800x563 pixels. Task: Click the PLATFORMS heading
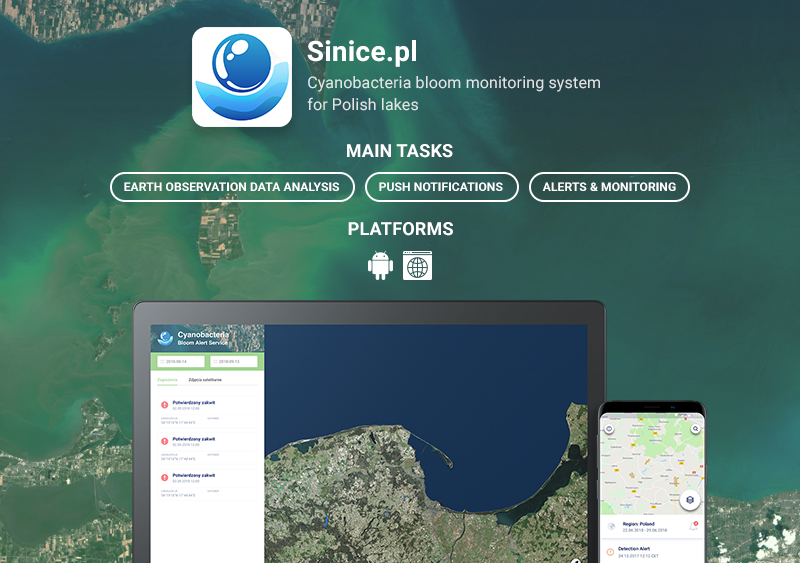tap(401, 229)
